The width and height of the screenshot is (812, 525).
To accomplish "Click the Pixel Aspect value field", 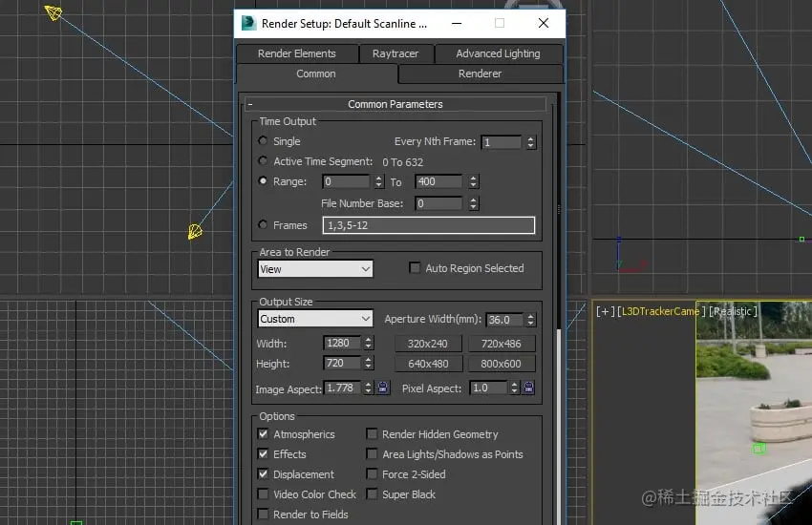I will tap(488, 388).
